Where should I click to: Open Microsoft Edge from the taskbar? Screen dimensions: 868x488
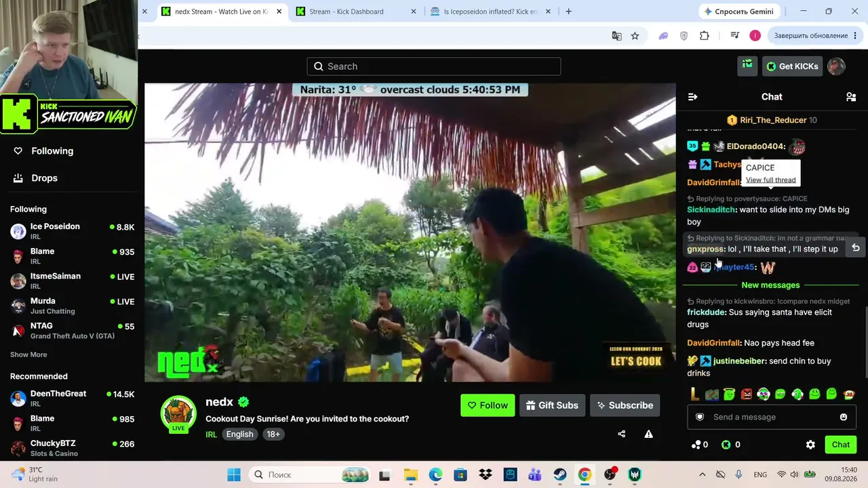click(x=435, y=474)
